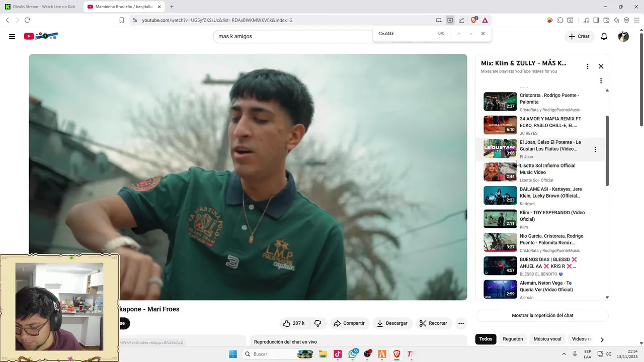Click the Crear create button
644x362 pixels.
click(x=579, y=36)
